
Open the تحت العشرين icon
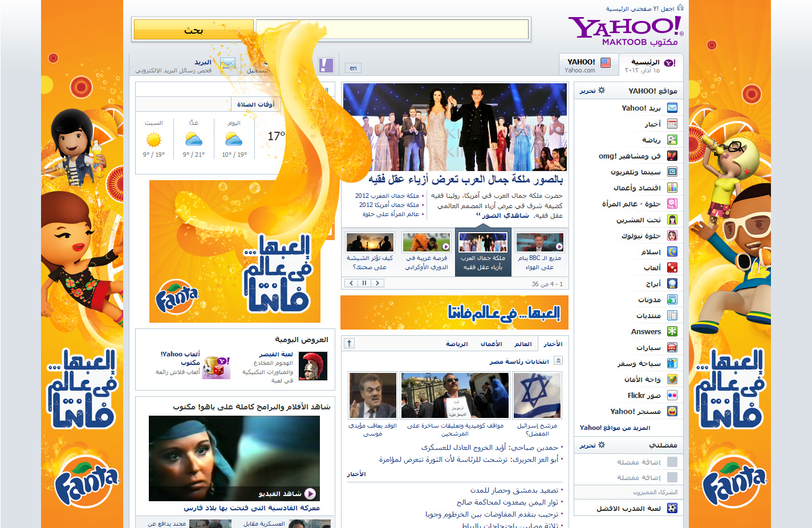tap(672, 220)
